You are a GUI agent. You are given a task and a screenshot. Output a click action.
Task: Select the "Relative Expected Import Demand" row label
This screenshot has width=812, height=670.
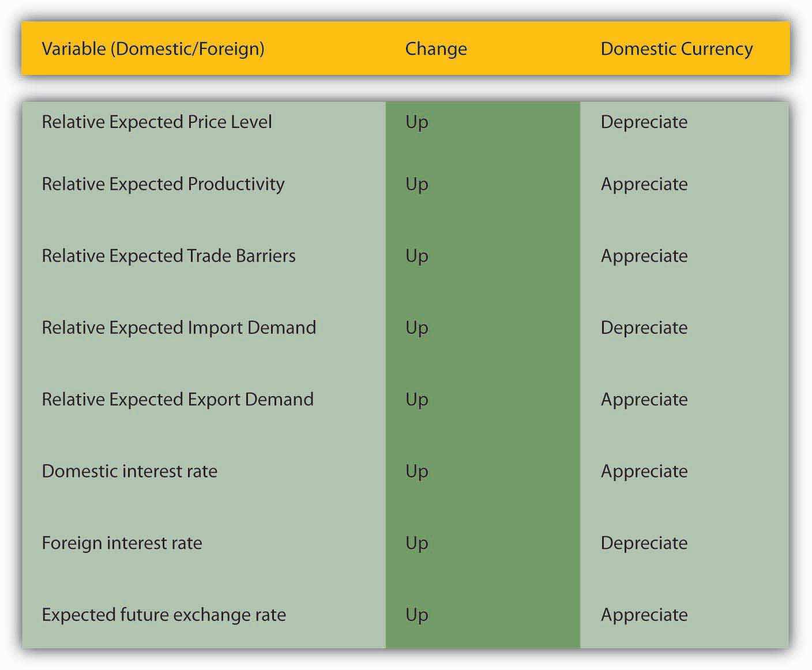click(179, 328)
